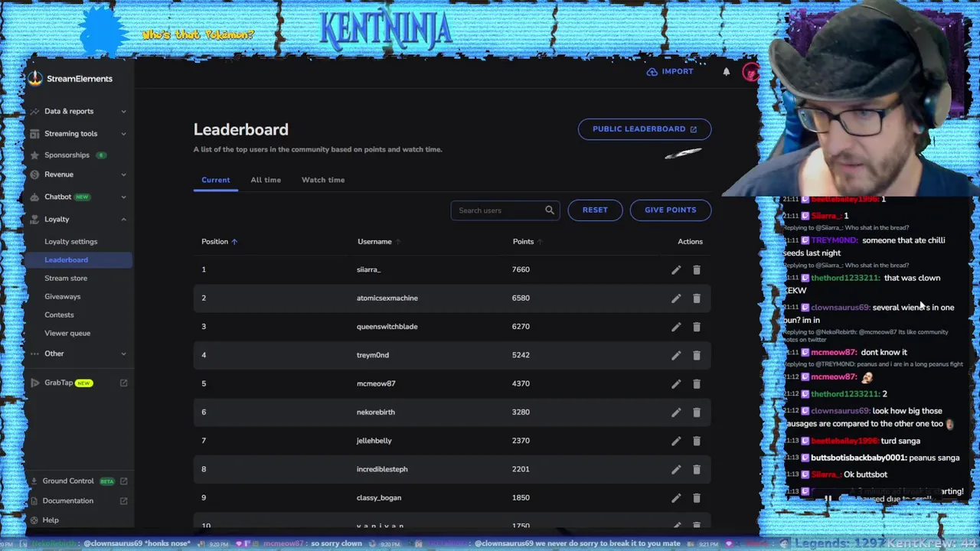980x551 pixels.
Task: Open GrabTap link
Action: click(x=58, y=383)
